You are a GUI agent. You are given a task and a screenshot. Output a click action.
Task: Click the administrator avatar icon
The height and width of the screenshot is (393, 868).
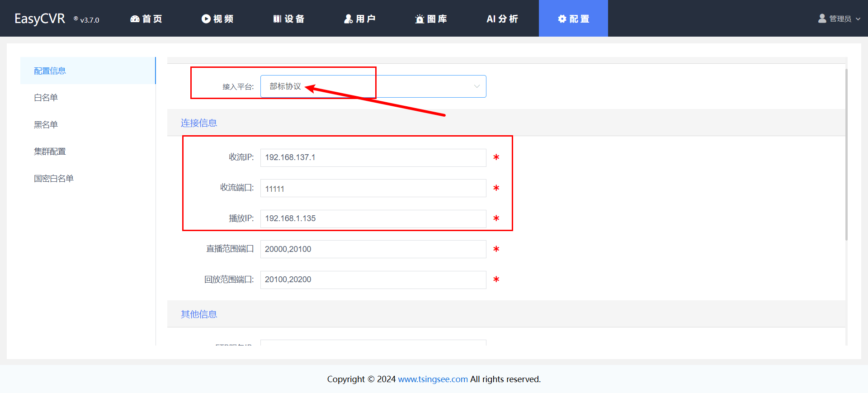tap(822, 19)
